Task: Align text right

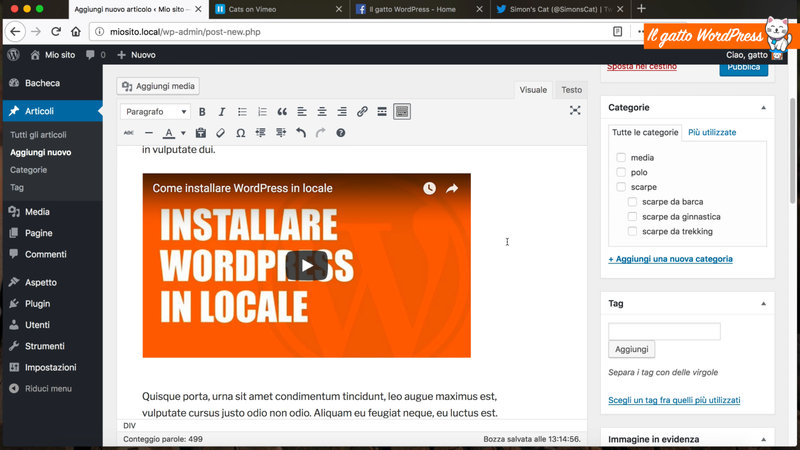Action: tap(342, 112)
